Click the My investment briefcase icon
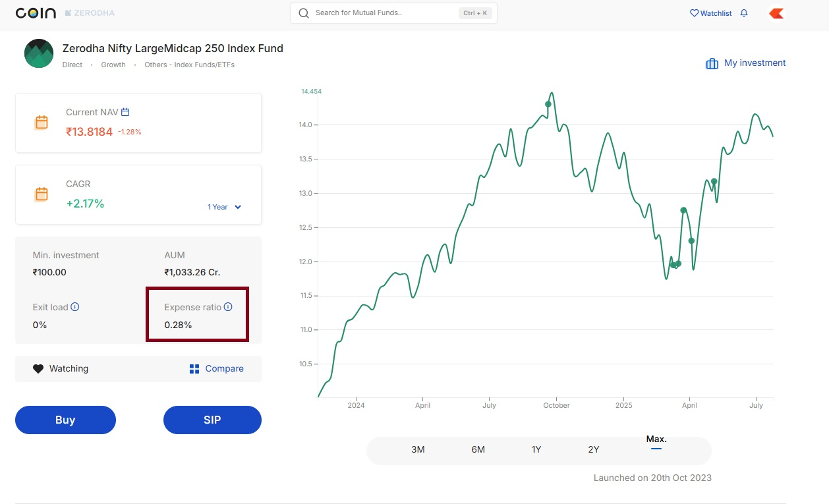The width and height of the screenshot is (829, 504). point(712,64)
